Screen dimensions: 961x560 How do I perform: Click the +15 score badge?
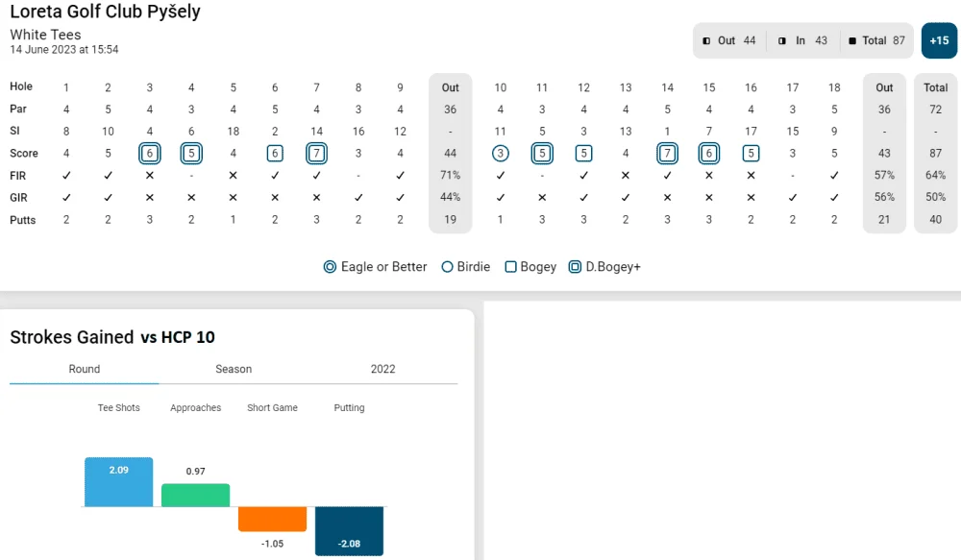point(939,40)
